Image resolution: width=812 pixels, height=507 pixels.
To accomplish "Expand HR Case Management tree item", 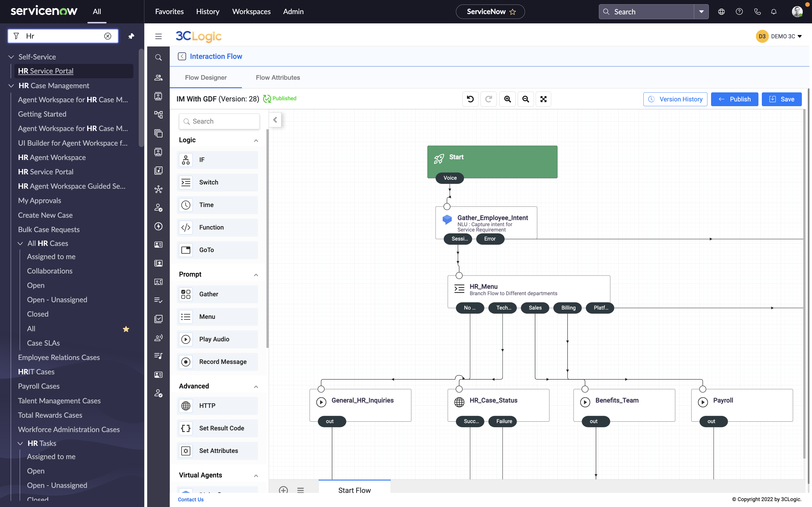I will [11, 85].
